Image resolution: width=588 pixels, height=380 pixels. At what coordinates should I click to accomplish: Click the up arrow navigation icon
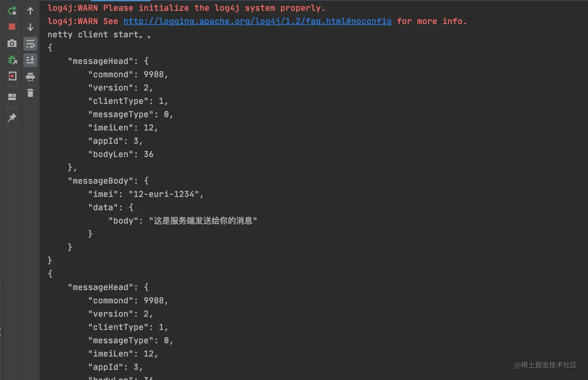pyautogui.click(x=30, y=11)
